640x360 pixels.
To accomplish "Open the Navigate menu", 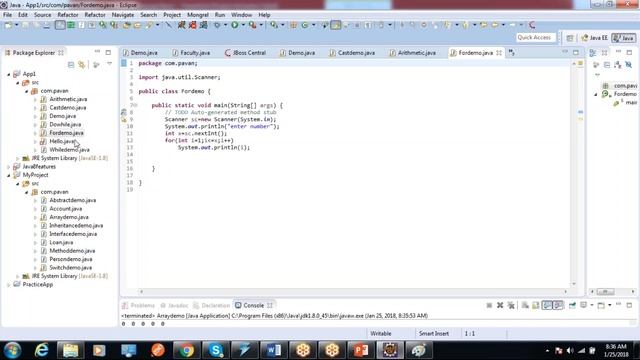I will pyautogui.click(x=123, y=15).
